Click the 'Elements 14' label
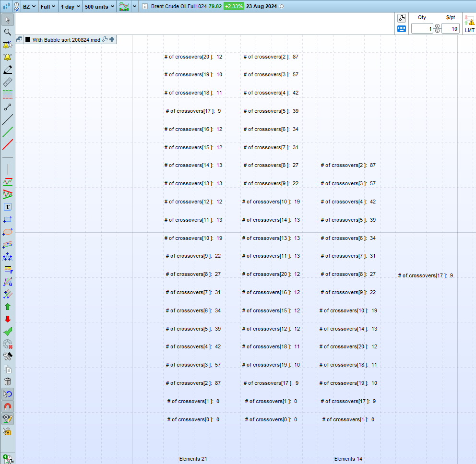The height and width of the screenshot is (464, 476). pyautogui.click(x=348, y=459)
